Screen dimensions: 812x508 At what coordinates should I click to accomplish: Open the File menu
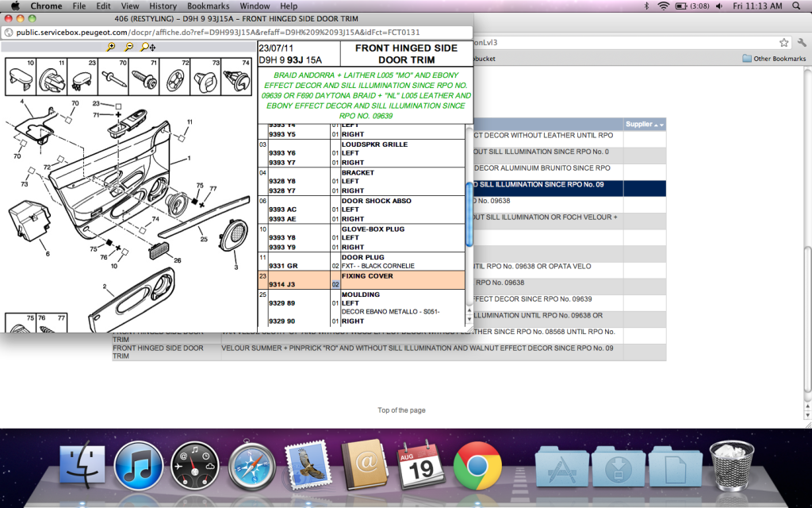[79, 6]
